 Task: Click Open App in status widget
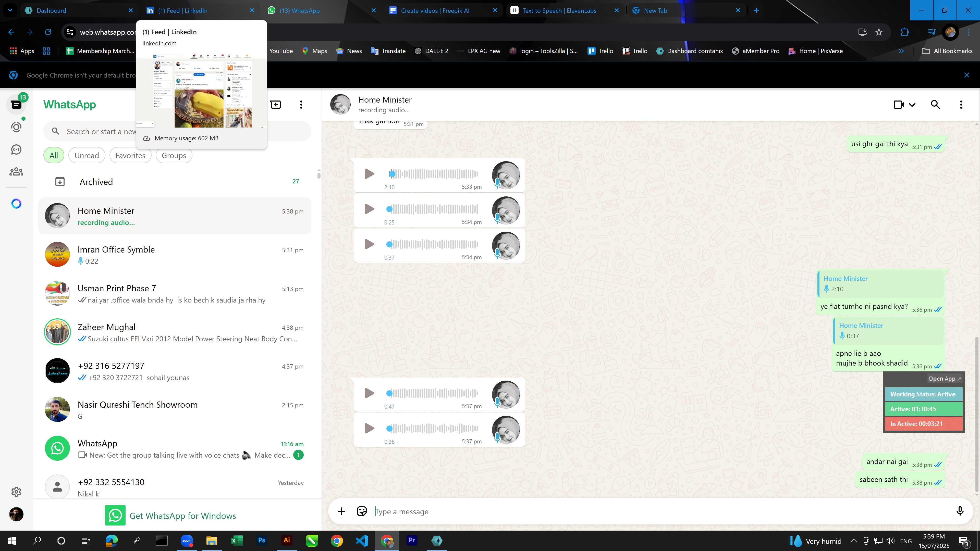(x=944, y=379)
